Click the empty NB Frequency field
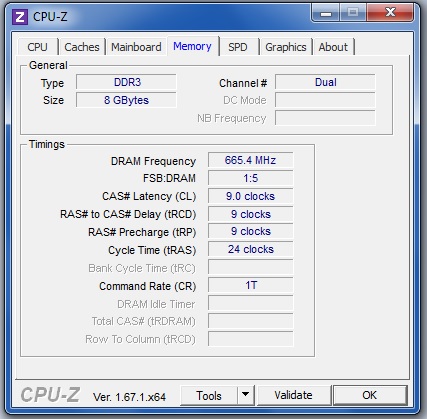427x419 pixels. tap(325, 118)
